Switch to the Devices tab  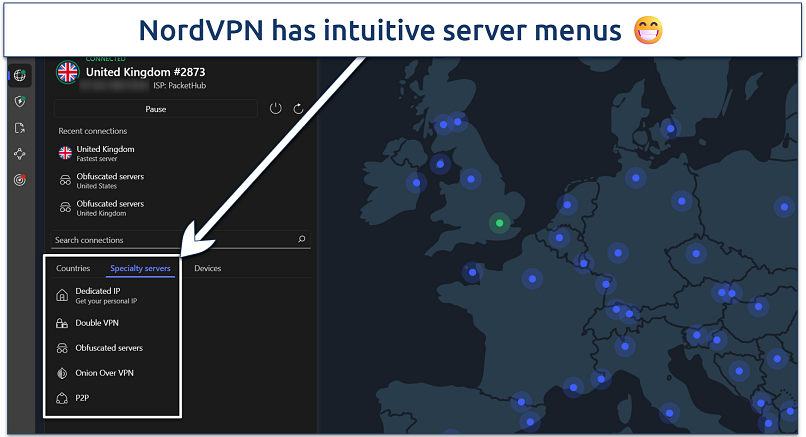[x=208, y=268]
